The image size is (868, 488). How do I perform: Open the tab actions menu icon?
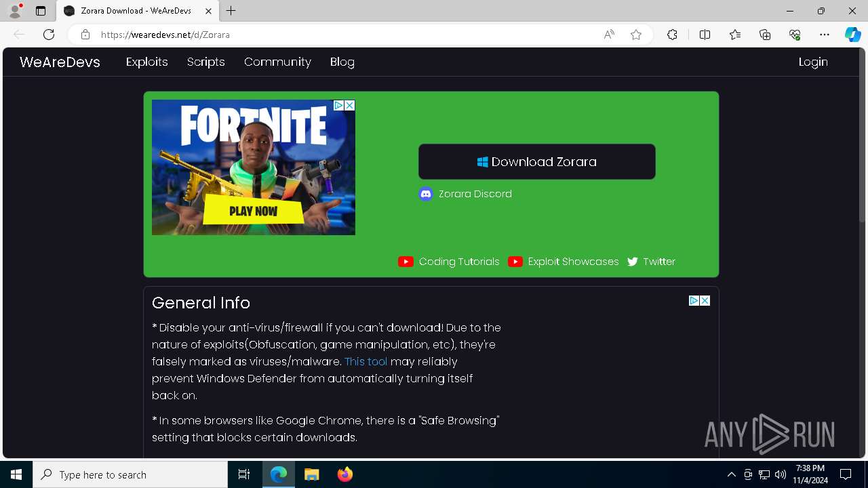41,11
